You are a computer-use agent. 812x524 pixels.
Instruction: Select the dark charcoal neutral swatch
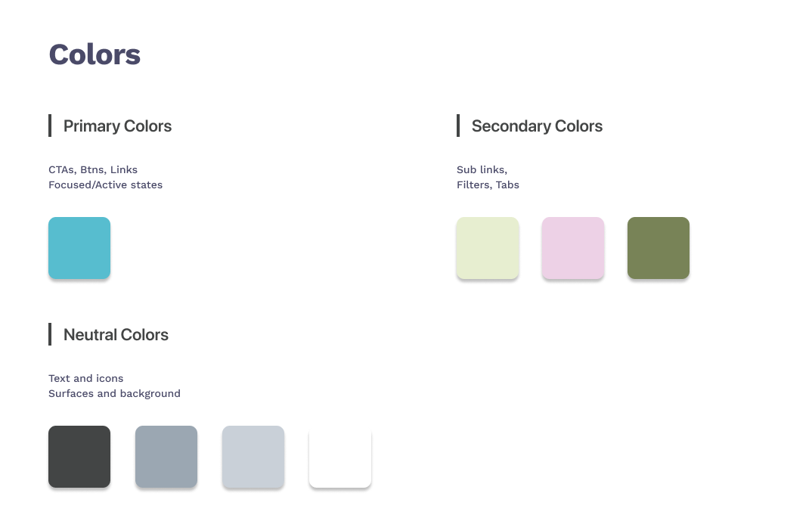79,457
